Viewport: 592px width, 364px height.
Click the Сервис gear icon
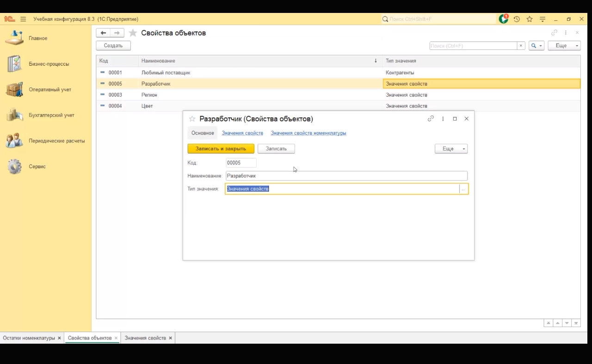click(15, 166)
